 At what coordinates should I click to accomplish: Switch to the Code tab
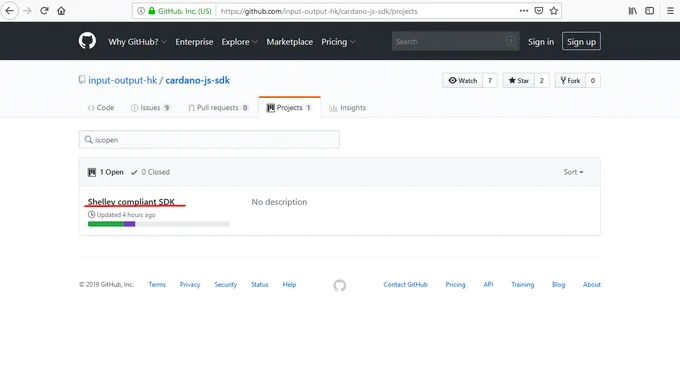point(101,108)
